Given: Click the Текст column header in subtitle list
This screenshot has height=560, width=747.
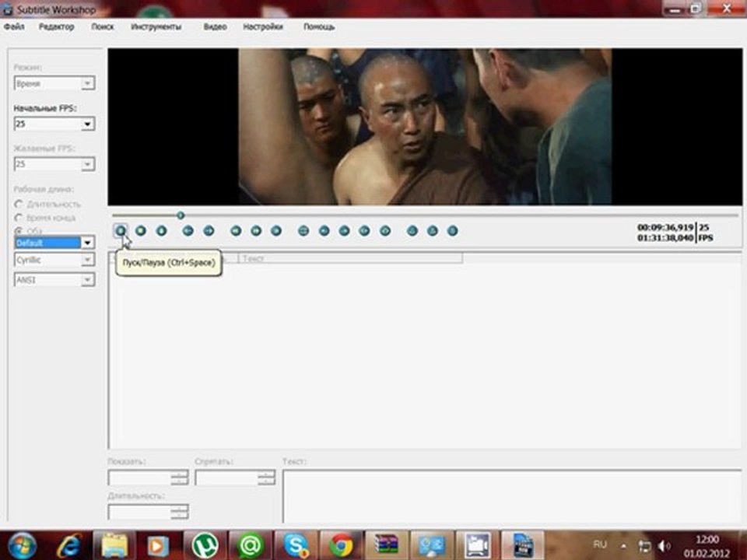Looking at the screenshot, I should pyautogui.click(x=350, y=258).
